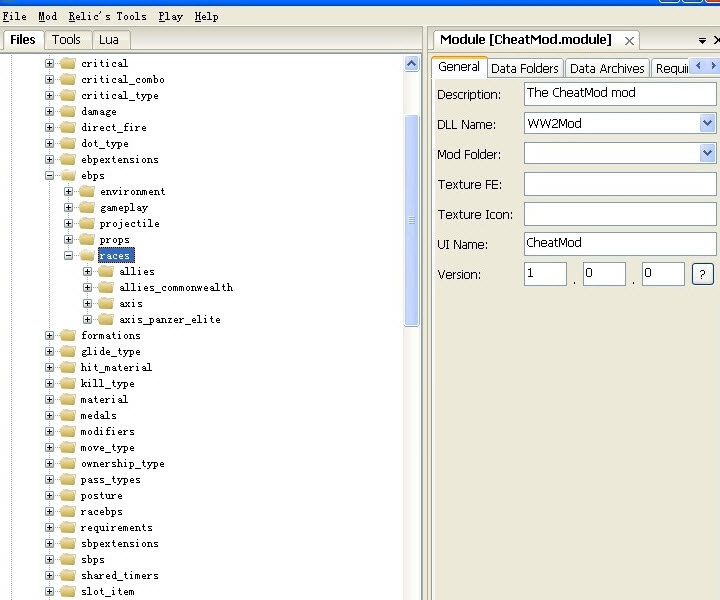The image size is (720, 600).
Task: Click the Texture FE input field
Action: click(620, 184)
